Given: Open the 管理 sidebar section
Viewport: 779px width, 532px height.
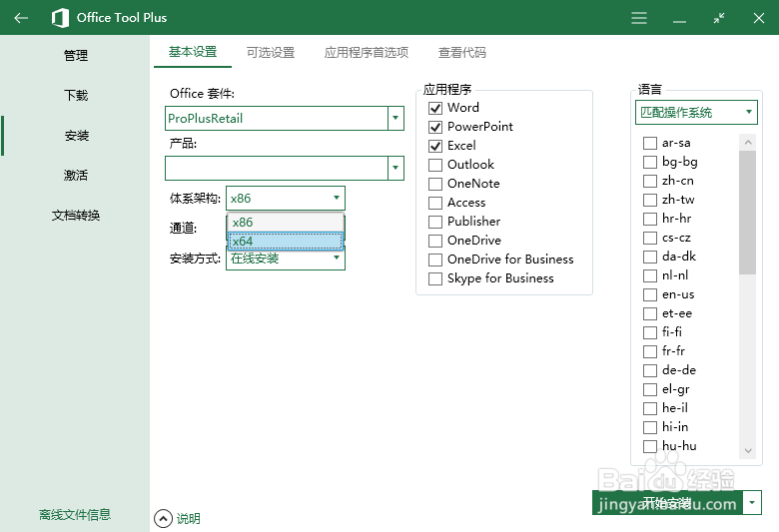Looking at the screenshot, I should [x=76, y=55].
